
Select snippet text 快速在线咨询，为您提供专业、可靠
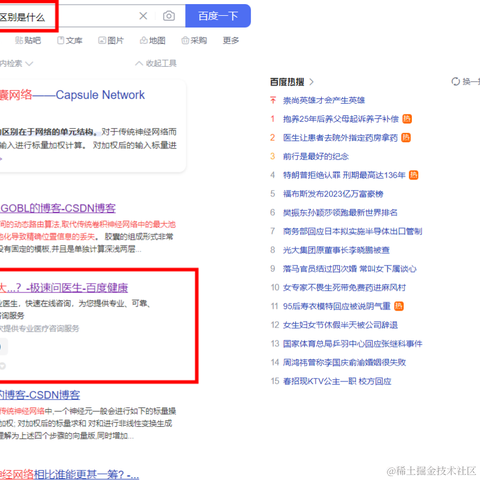88,303
